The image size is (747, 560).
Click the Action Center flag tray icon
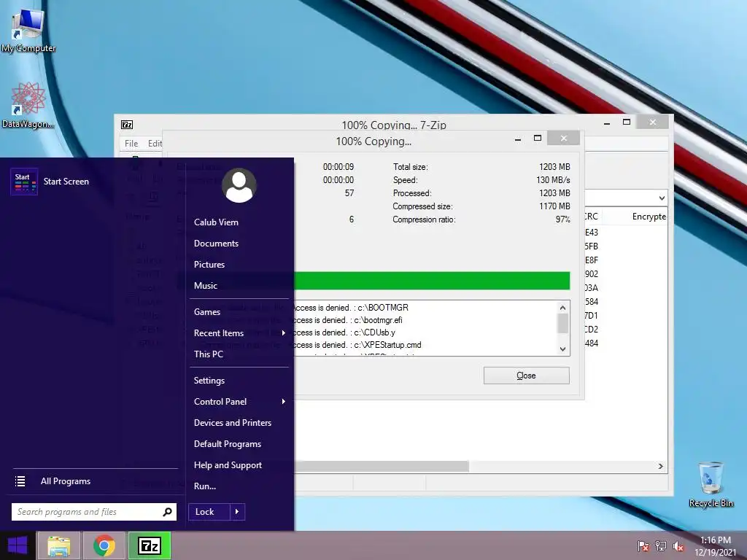[x=643, y=545]
